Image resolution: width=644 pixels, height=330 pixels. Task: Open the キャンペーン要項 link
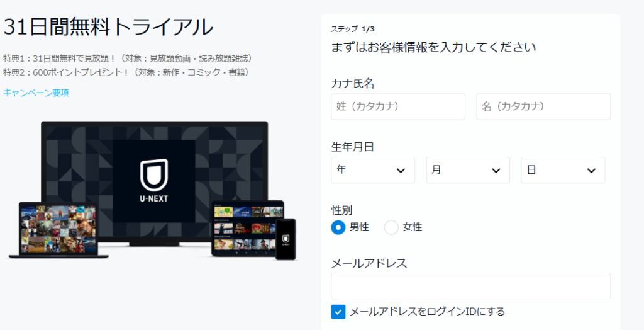click(36, 93)
